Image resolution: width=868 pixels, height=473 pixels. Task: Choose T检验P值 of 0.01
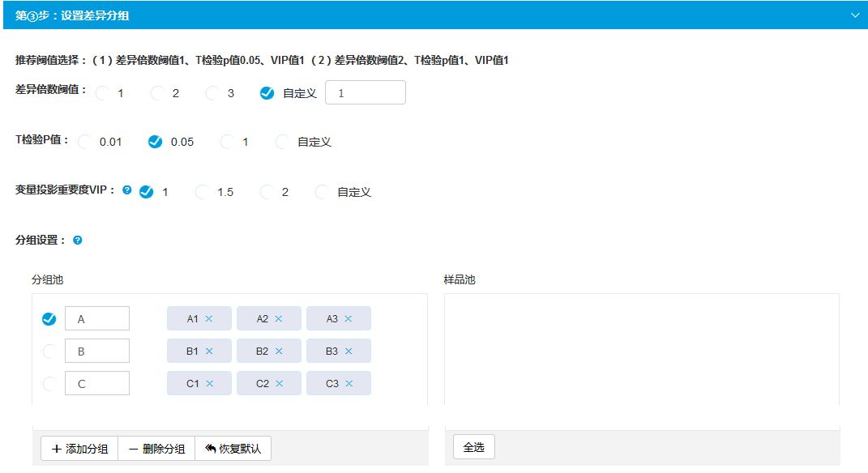tap(86, 142)
